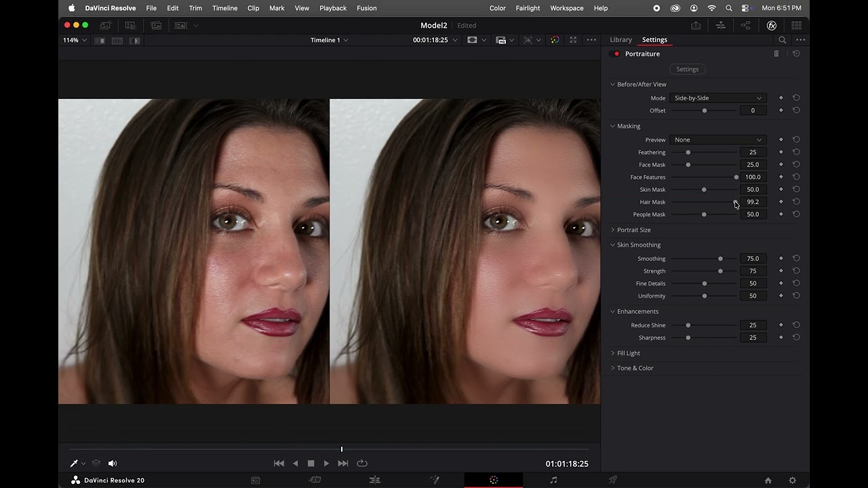Switch to the Fusion page icon
Image resolution: width=868 pixels, height=488 pixels.
coord(435,480)
